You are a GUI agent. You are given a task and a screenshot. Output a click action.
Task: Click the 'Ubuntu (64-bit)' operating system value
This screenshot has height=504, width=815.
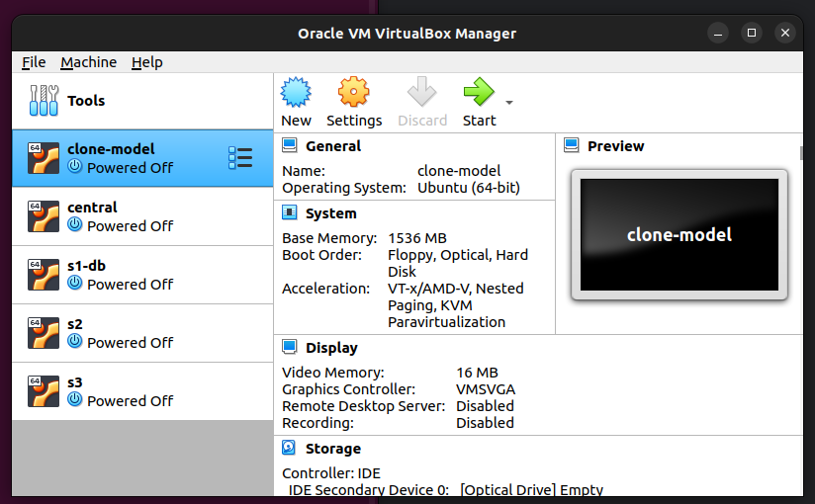tap(469, 188)
